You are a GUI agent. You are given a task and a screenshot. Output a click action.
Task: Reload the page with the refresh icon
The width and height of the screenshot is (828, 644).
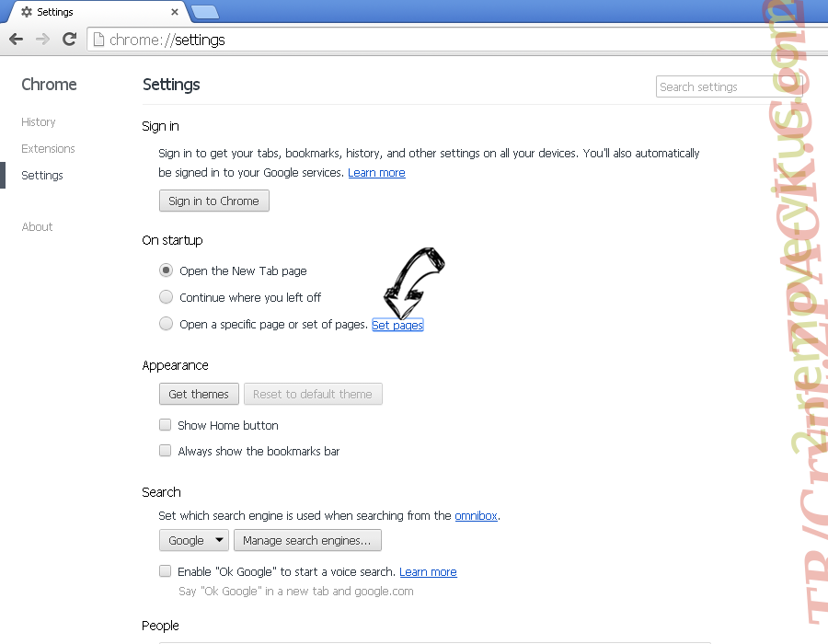pyautogui.click(x=69, y=39)
